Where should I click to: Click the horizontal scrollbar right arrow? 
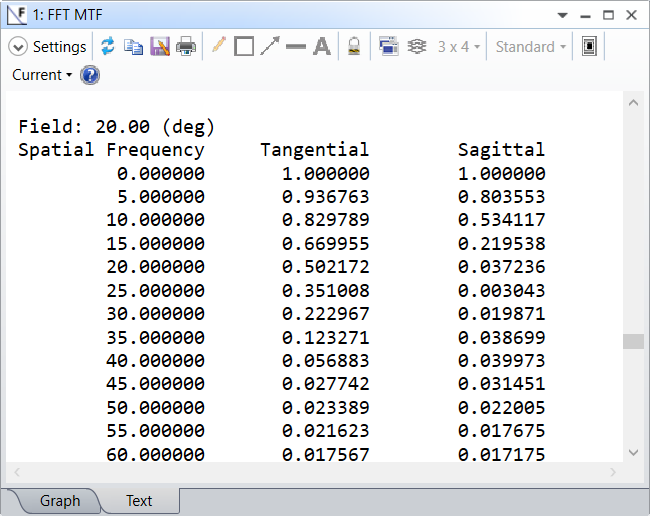[613, 472]
